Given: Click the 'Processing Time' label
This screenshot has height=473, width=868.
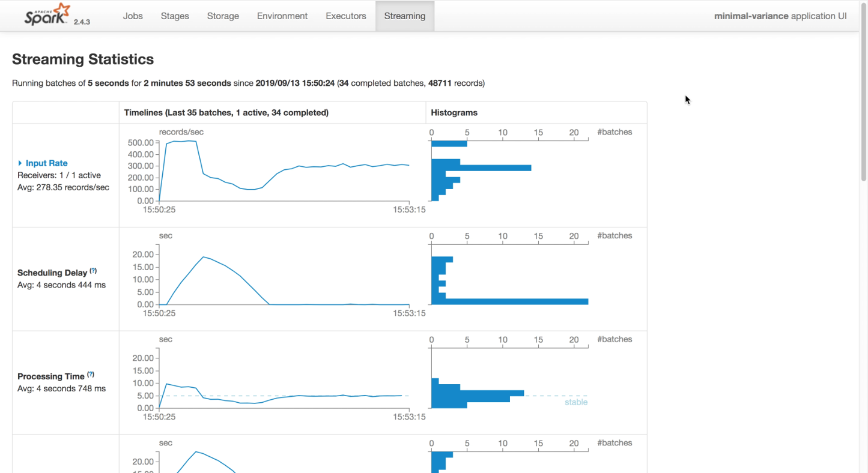Looking at the screenshot, I should 51,376.
